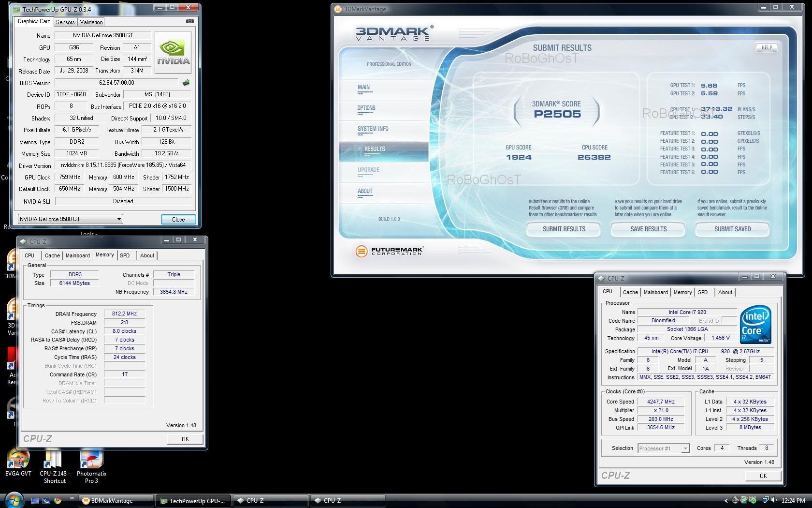Open the SPD tab in CPU-Z processor window
The width and height of the screenshot is (812, 508).
pyautogui.click(x=703, y=292)
